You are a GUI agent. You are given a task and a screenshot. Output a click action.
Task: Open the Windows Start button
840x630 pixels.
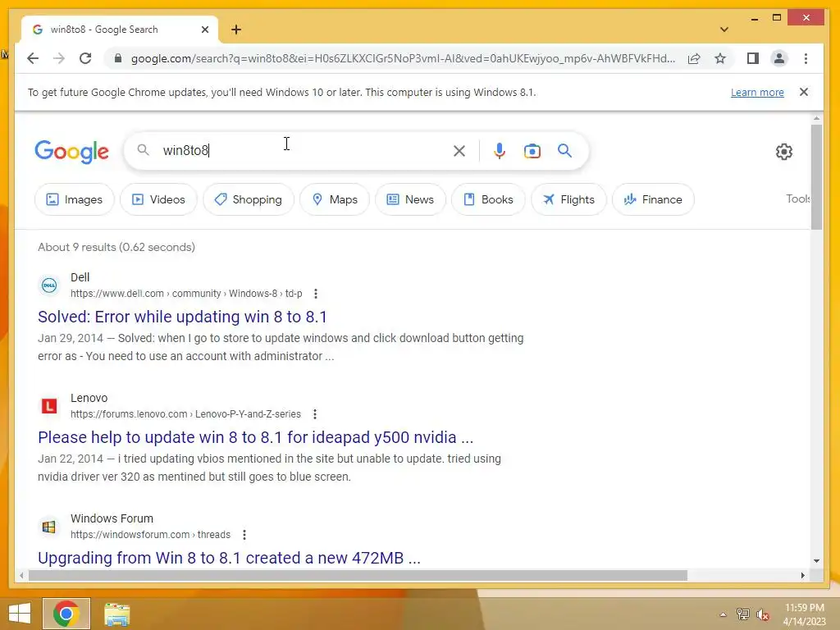pyautogui.click(x=20, y=614)
